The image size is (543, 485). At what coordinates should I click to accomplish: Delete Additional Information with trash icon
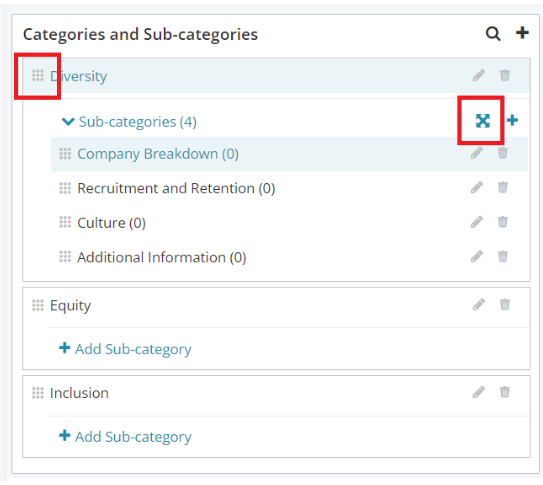click(502, 256)
